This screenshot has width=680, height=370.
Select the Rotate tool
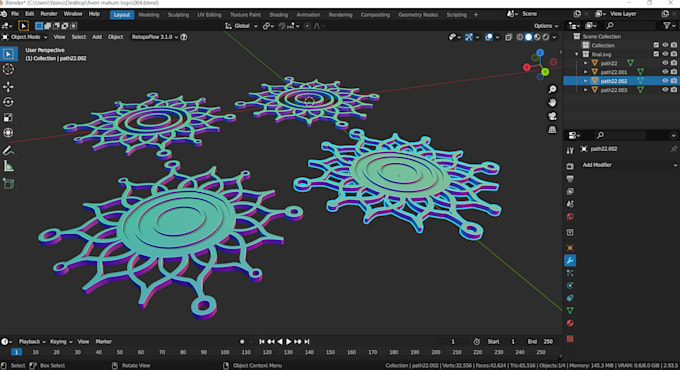(8, 102)
